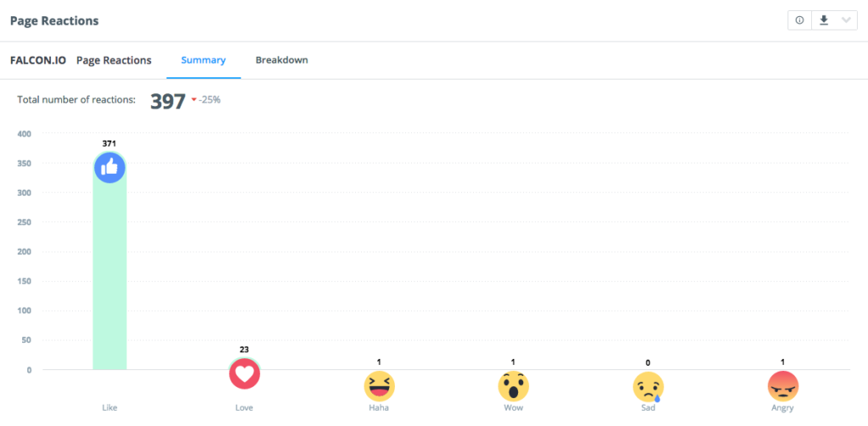This screenshot has height=426, width=868.
Task: Switch to the Breakdown tab
Action: pyautogui.click(x=281, y=60)
